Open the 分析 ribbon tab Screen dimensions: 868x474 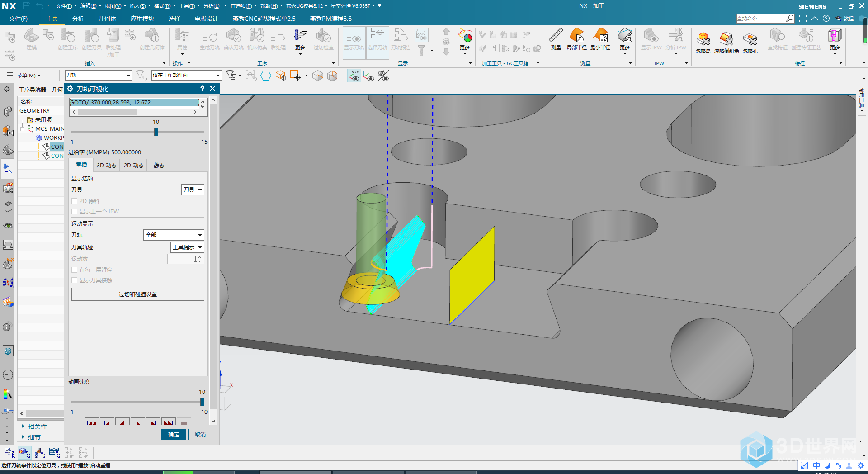[x=78, y=19]
